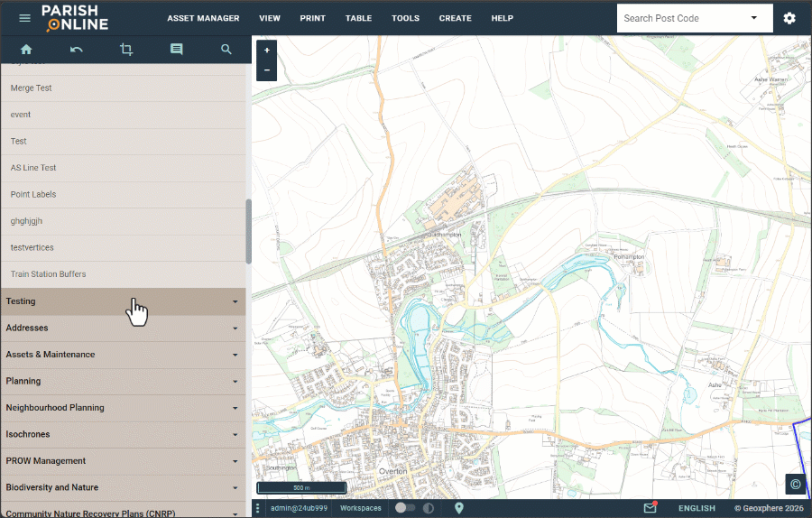Click the Workspaces button
This screenshot has height=518, width=812.
point(360,508)
